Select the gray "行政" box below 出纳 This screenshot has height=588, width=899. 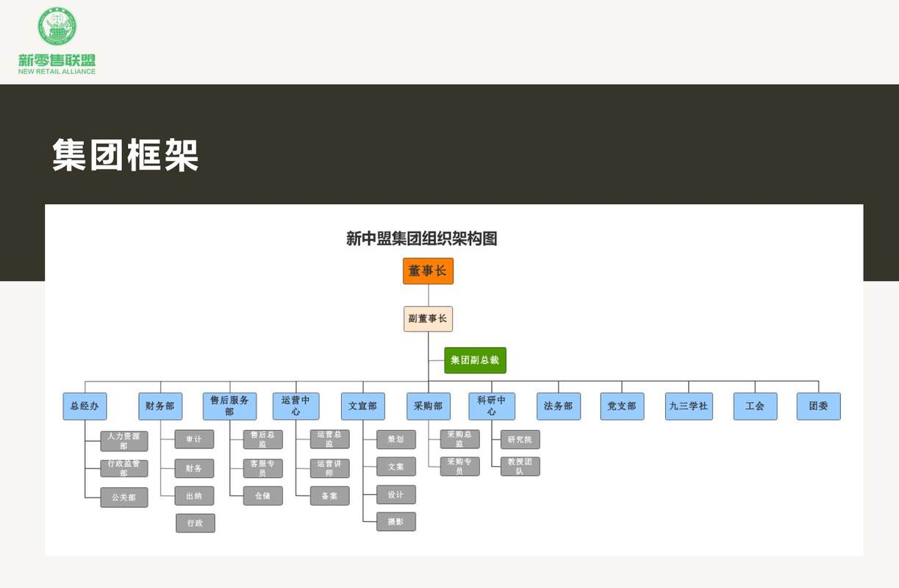click(196, 523)
